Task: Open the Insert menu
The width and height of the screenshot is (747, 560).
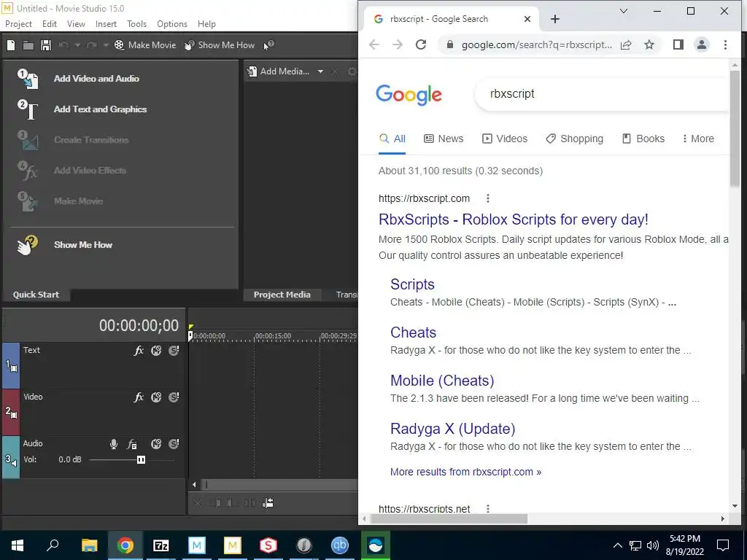Action: tap(106, 24)
